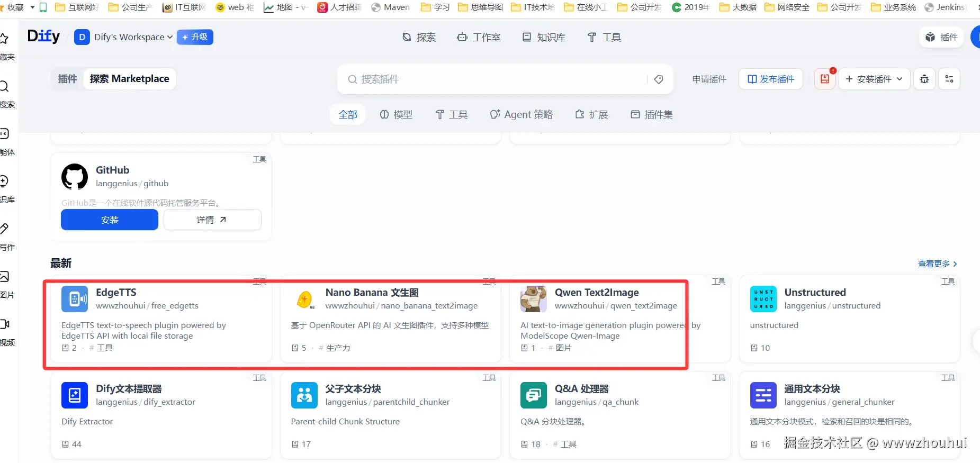Open the Maven bookmark
980x463 pixels.
[391, 7]
